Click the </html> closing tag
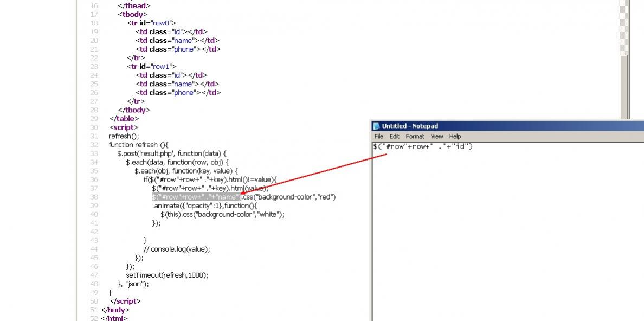Screen dimensions: 644x321 [114, 318]
